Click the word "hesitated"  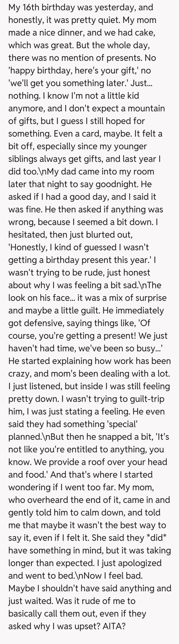27,235
